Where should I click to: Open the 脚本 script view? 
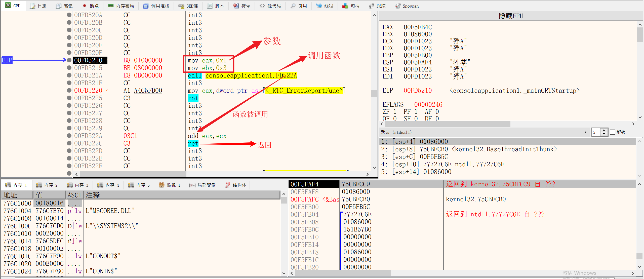(216, 6)
